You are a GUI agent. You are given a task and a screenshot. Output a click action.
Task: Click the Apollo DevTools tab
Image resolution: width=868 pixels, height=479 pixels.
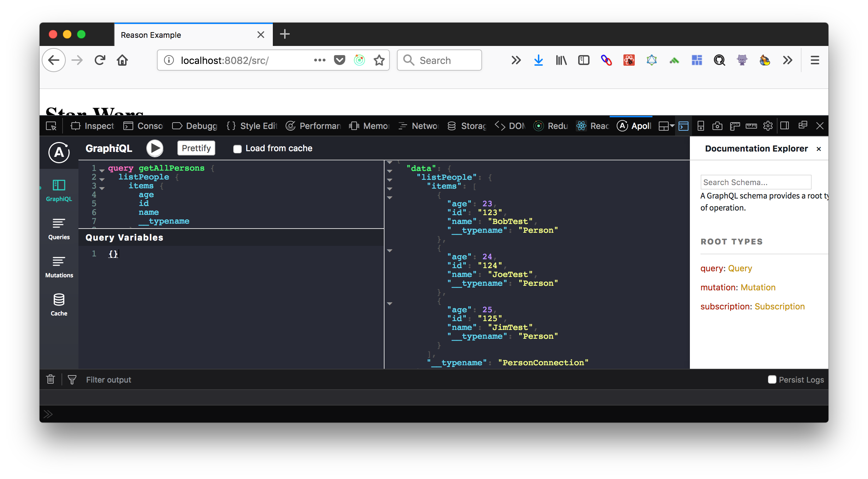tap(634, 126)
